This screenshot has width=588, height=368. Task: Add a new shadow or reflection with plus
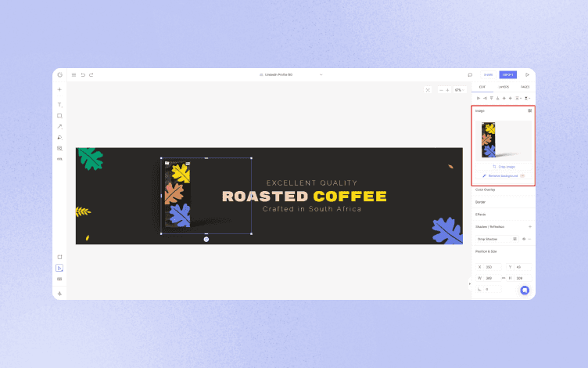click(x=530, y=227)
